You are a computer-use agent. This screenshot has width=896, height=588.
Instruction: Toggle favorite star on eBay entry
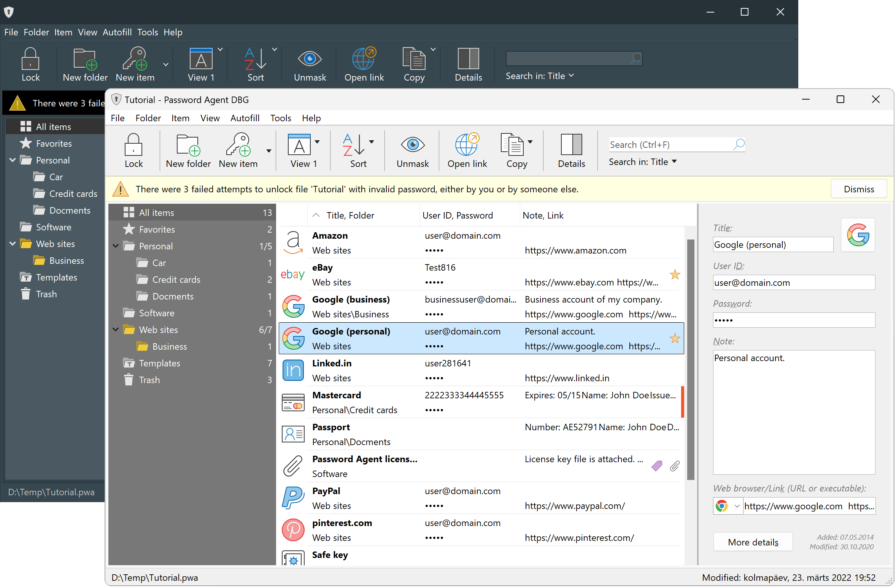[675, 274]
